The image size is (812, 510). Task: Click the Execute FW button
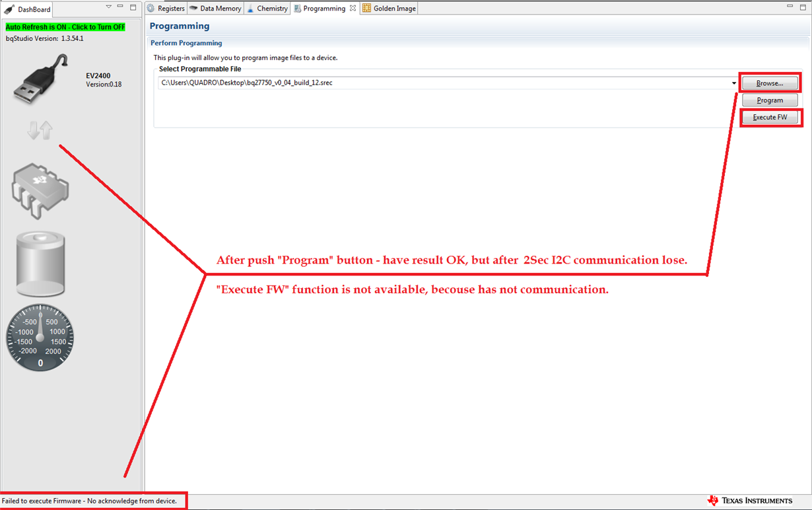pyautogui.click(x=770, y=117)
